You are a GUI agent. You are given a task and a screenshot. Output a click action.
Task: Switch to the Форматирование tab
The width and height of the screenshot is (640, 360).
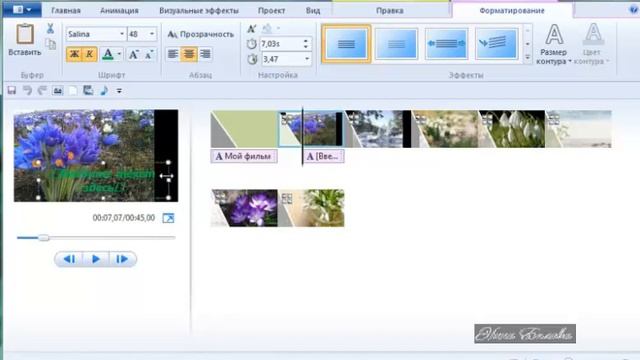point(512,11)
